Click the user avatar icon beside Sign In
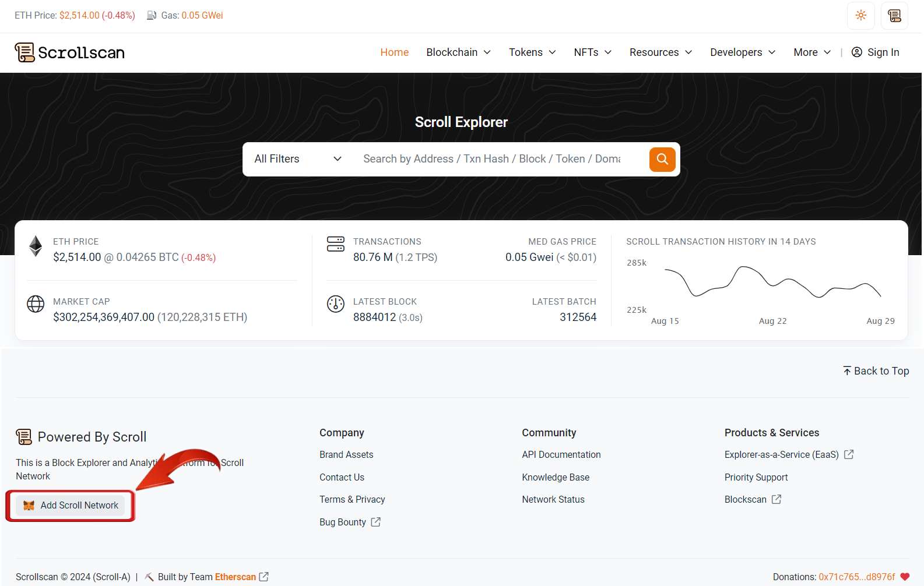Viewport: 924px width, 586px height. coord(857,52)
